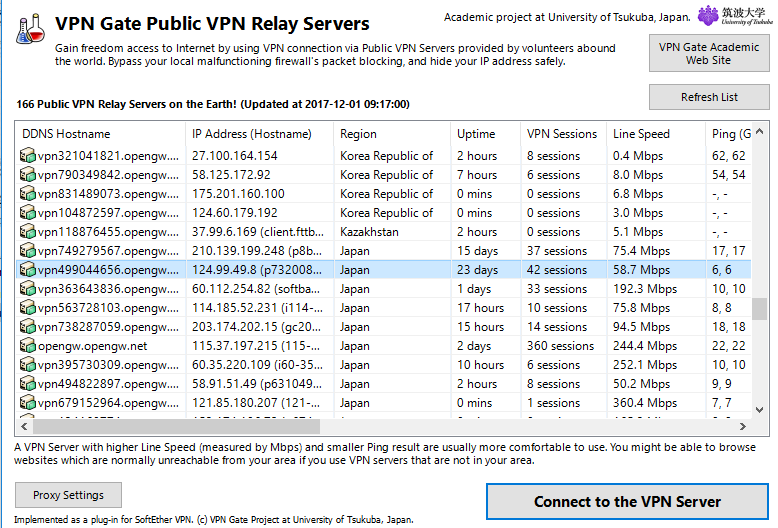Click server icon for vpn118876455 row

(x=28, y=232)
